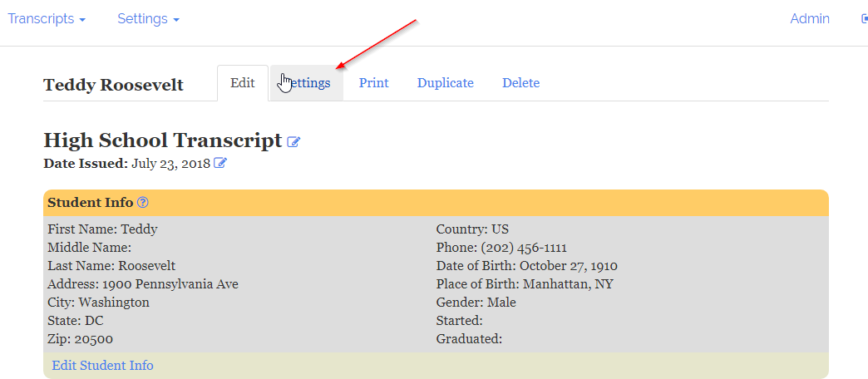Click the Student Info section header
Viewport: 868px width, 379px height.
coord(90,202)
